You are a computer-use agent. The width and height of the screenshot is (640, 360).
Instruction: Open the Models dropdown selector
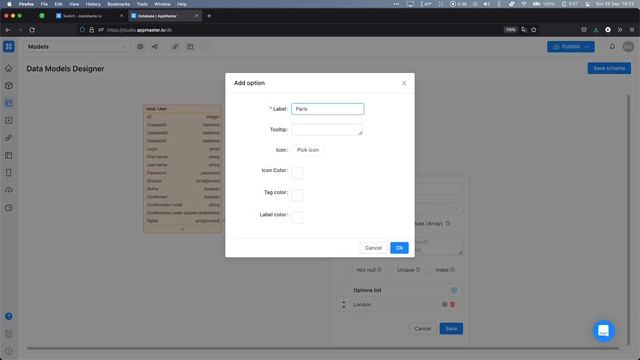click(x=77, y=47)
